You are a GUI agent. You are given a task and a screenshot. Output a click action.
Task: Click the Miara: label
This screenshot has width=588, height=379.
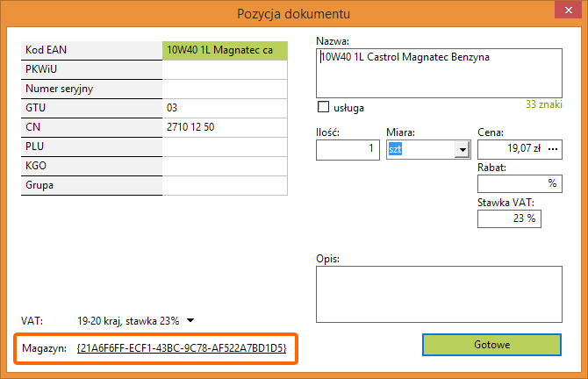pos(400,132)
